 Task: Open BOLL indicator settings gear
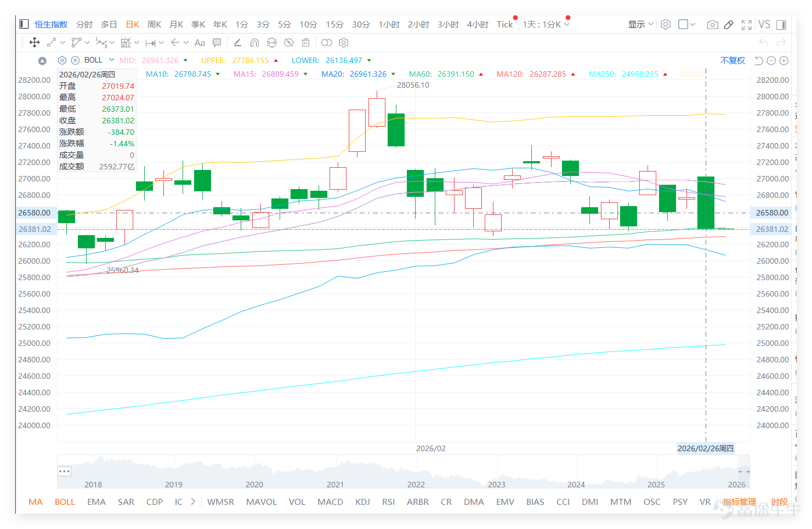(62, 60)
